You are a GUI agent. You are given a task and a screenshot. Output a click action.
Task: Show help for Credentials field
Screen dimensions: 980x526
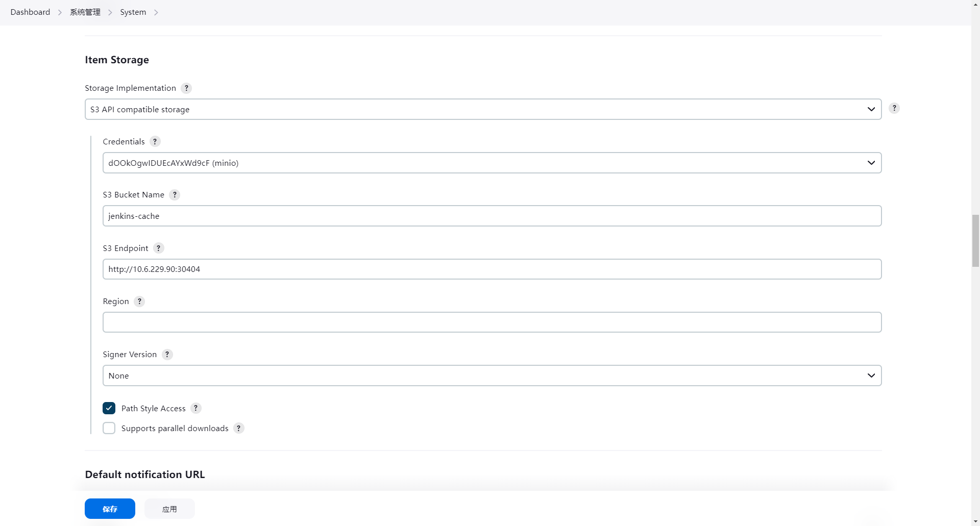tap(155, 141)
